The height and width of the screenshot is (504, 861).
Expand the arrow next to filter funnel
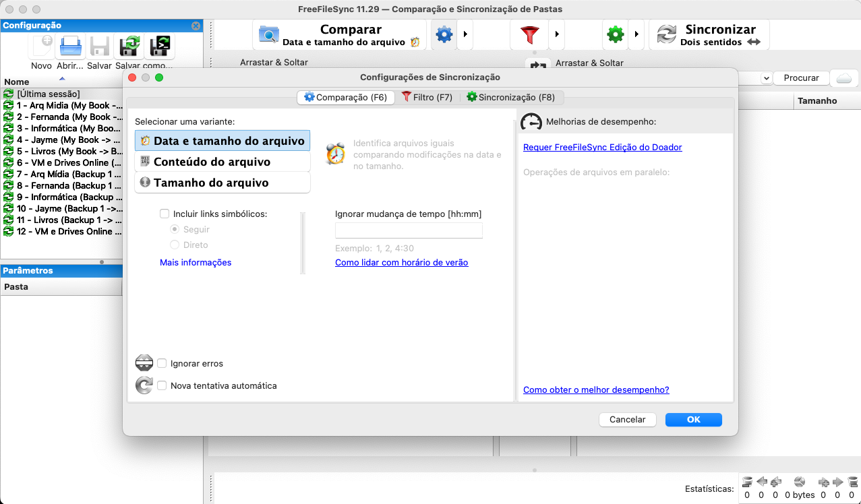556,35
